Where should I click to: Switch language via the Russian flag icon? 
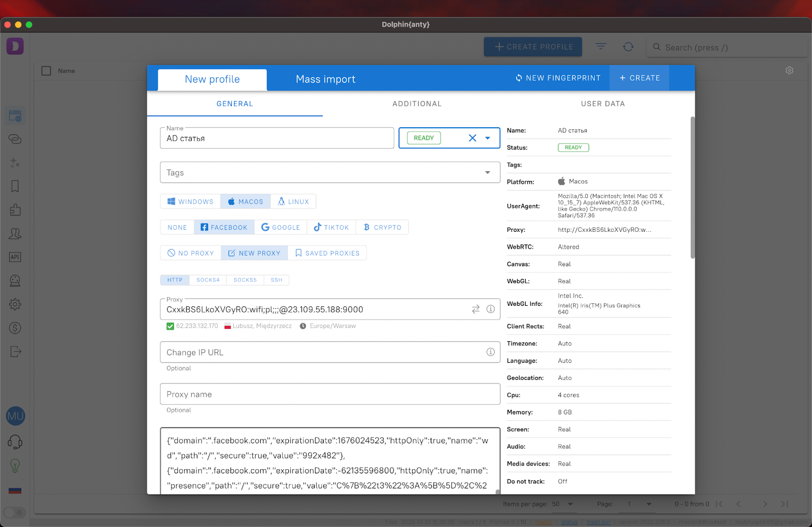point(15,490)
